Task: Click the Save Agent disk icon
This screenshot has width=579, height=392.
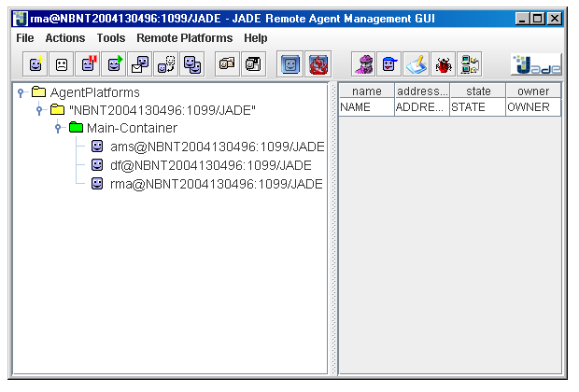Action: 253,64
